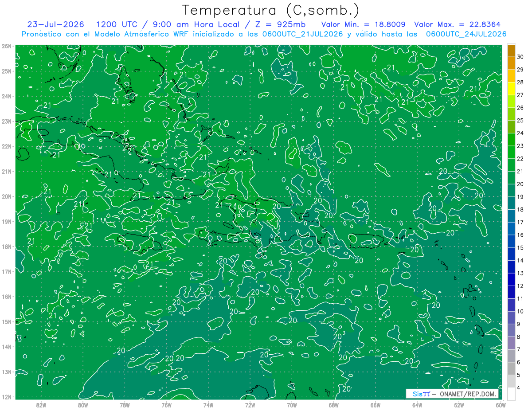
Task: Click the colorbar label '26'
Action: click(520, 108)
